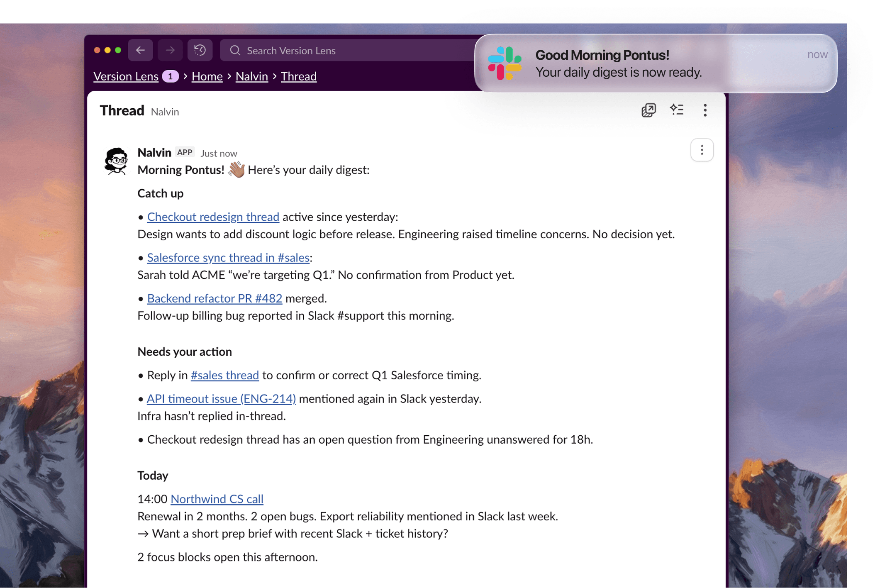The image size is (880, 588).
Task: Click the forward navigation arrow
Action: point(170,50)
